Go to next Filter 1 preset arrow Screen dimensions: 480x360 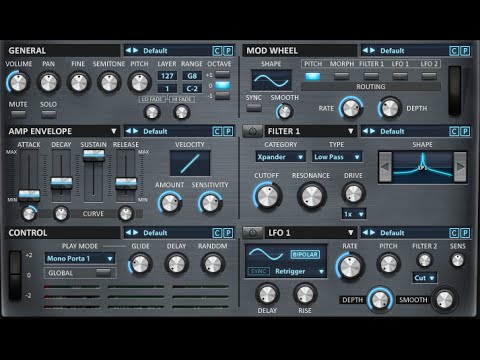[x=372, y=131]
